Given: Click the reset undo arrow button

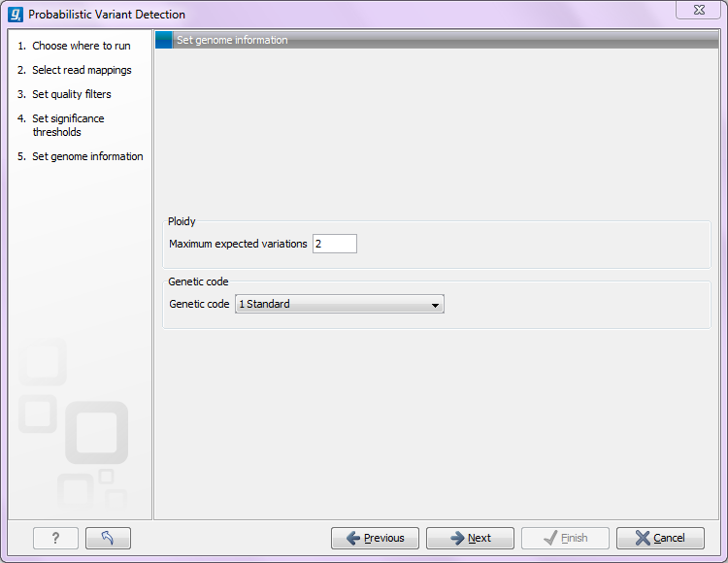Looking at the screenshot, I should pyautogui.click(x=108, y=538).
